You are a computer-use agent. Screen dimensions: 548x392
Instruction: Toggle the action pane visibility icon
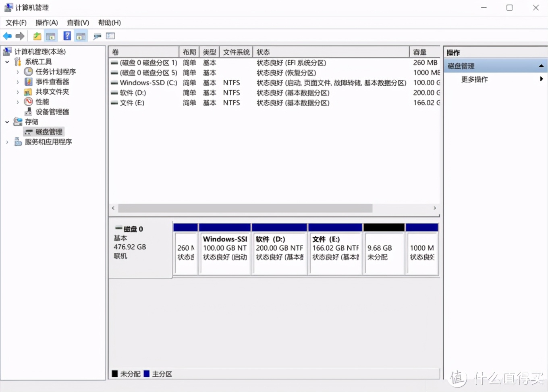(81, 36)
